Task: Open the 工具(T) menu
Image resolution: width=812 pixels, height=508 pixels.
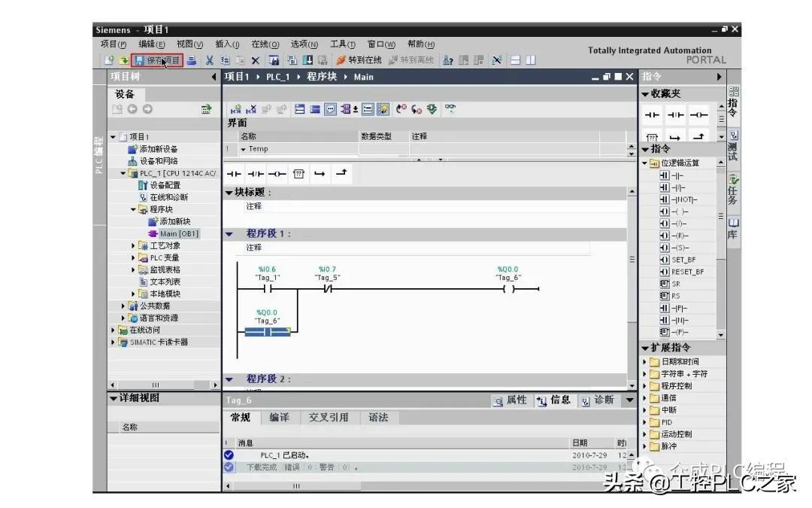Action: point(342,44)
